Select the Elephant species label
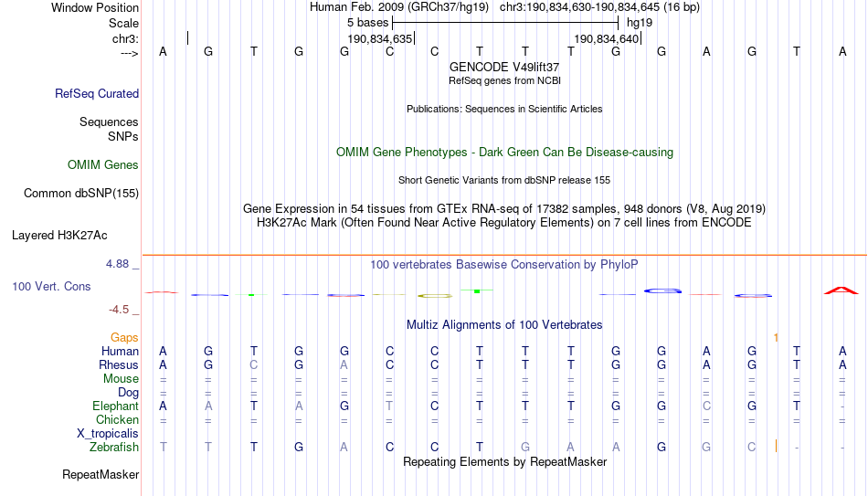868x496 pixels. (x=116, y=406)
